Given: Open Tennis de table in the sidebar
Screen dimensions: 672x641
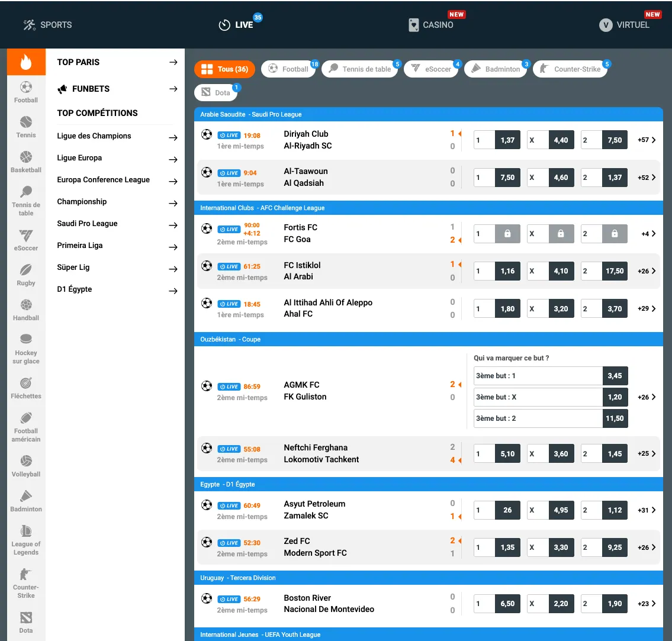Looking at the screenshot, I should (26, 201).
